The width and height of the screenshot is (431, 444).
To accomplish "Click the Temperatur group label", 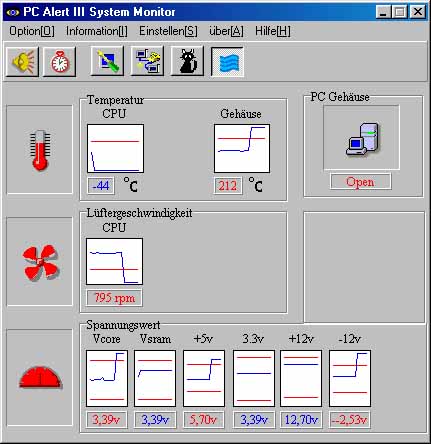I will pos(115,100).
